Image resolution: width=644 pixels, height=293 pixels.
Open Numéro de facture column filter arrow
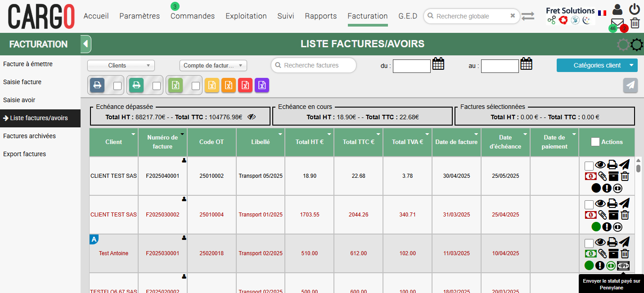click(x=182, y=134)
